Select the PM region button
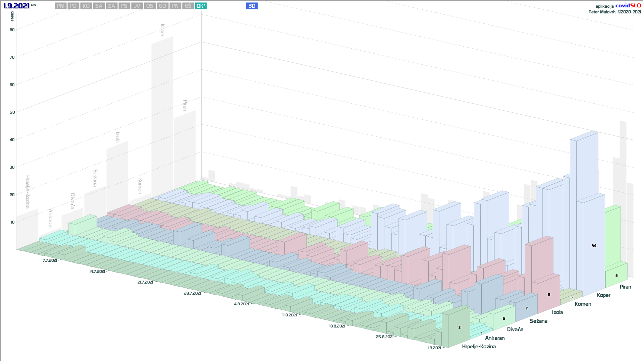 (61, 6)
